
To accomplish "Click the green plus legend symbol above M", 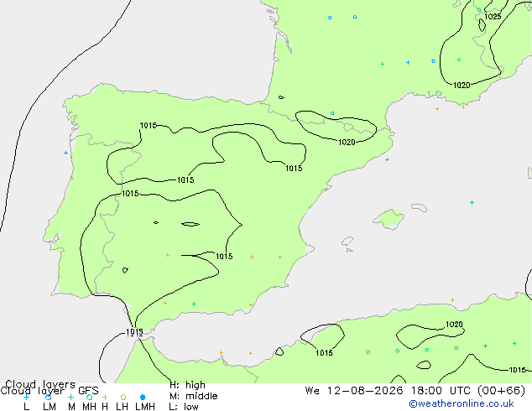I will (70, 397).
